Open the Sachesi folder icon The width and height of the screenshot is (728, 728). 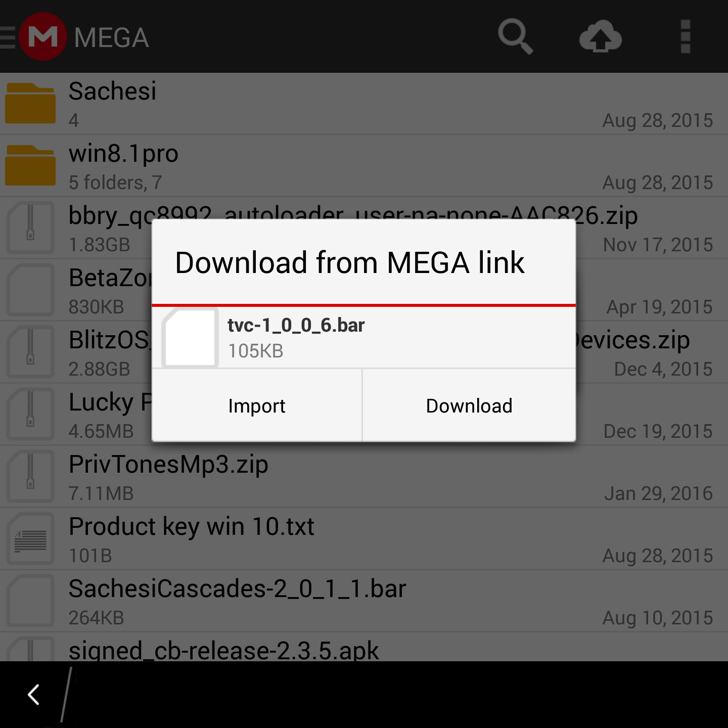tap(30, 103)
